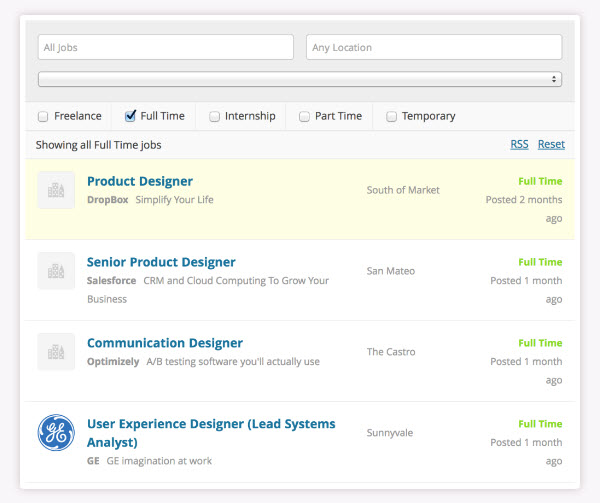The image size is (600, 503).
Task: View the Communication Designer job
Action: tap(165, 343)
